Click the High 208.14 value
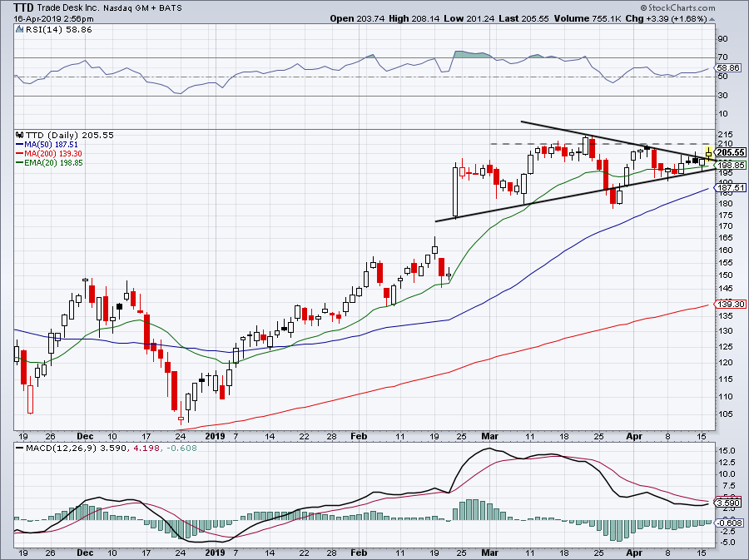Image resolution: width=749 pixels, height=560 pixels. 414,18
